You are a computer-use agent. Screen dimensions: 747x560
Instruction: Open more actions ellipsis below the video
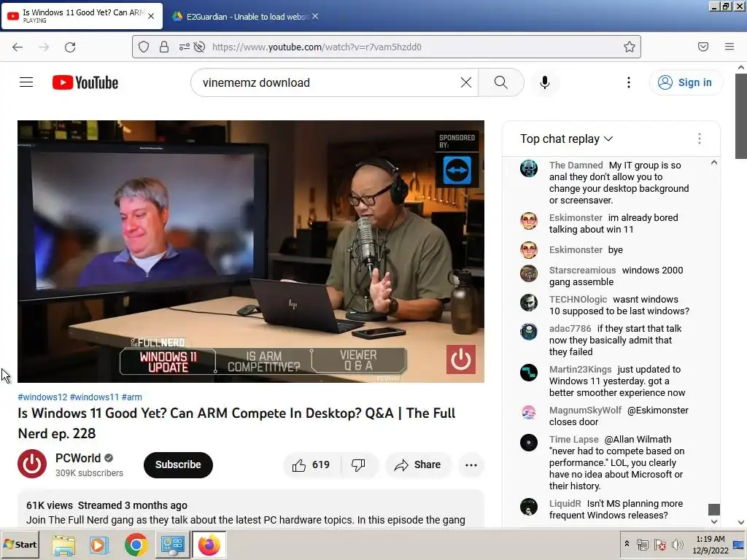tap(471, 464)
